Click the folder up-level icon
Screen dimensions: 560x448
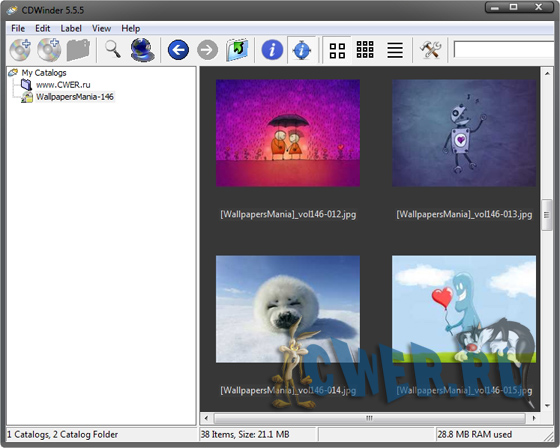pyautogui.click(x=237, y=50)
